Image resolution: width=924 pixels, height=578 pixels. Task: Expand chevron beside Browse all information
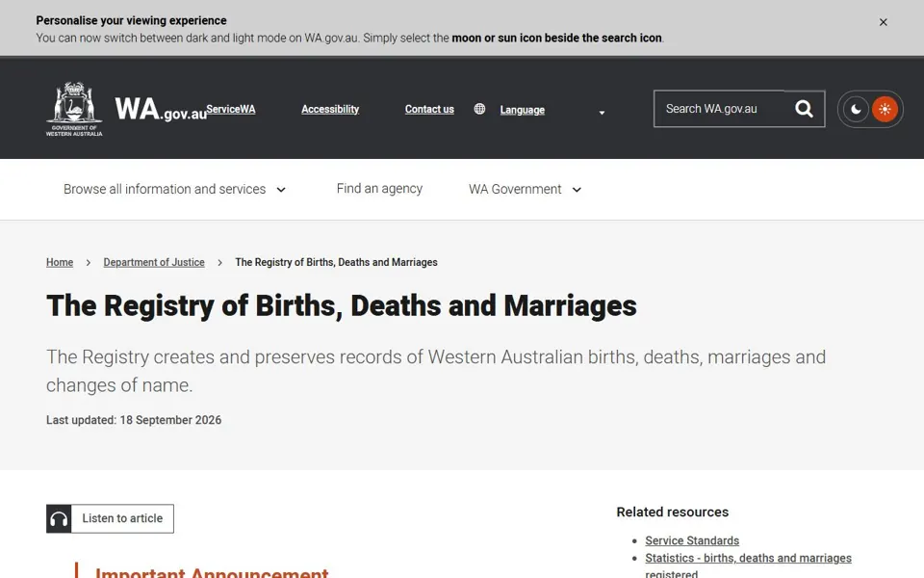pos(281,190)
